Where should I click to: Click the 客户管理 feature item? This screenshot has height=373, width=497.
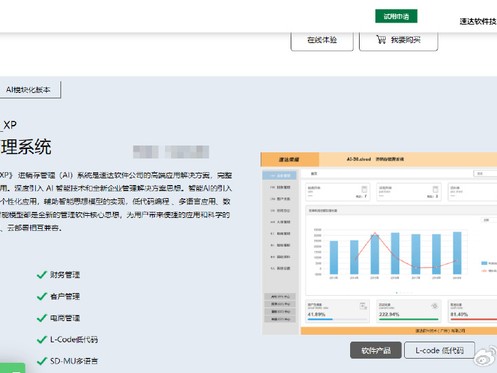tap(58, 296)
